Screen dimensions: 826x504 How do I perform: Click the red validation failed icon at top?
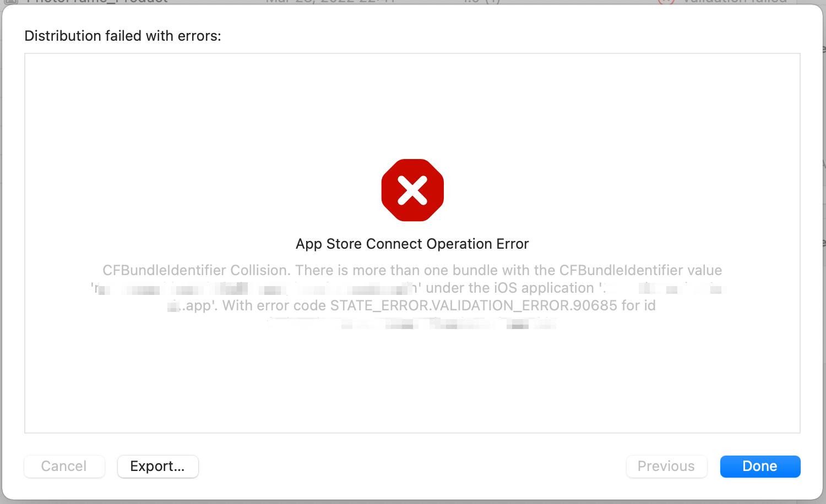click(x=666, y=2)
